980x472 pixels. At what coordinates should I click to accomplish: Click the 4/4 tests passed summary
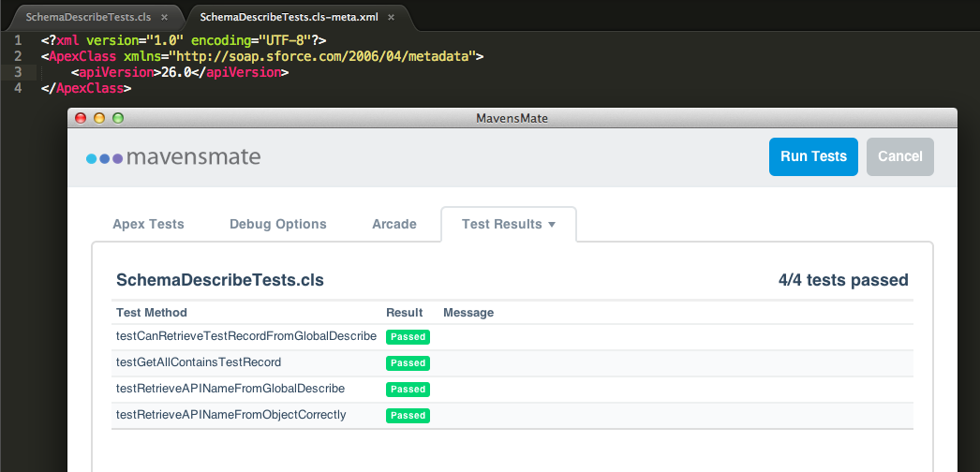click(843, 280)
